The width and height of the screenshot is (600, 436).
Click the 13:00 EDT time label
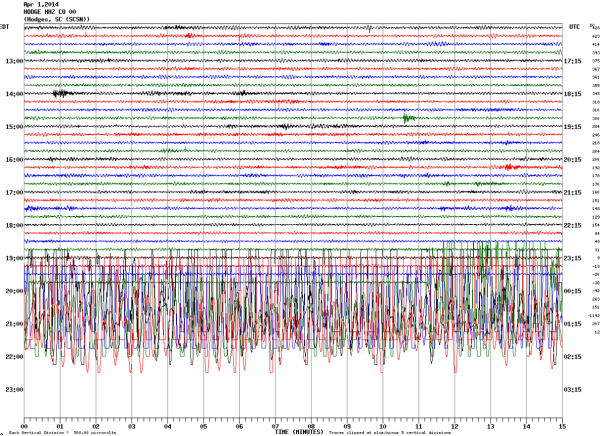pyautogui.click(x=12, y=62)
